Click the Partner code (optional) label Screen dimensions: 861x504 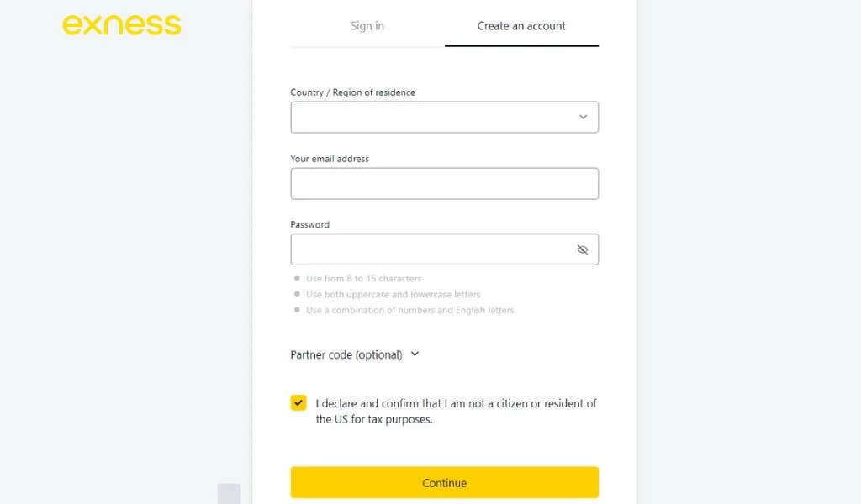tap(346, 354)
